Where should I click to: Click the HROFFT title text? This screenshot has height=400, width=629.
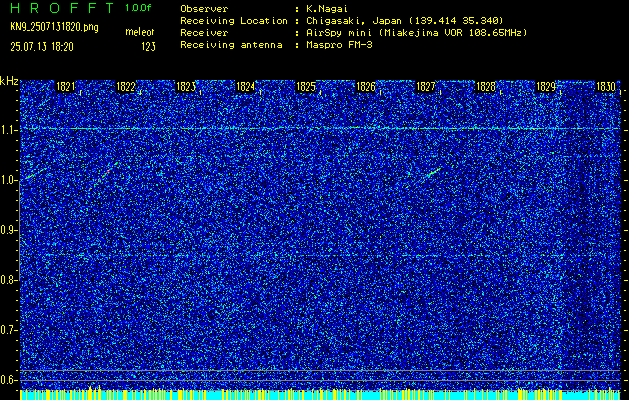[x=61, y=8]
